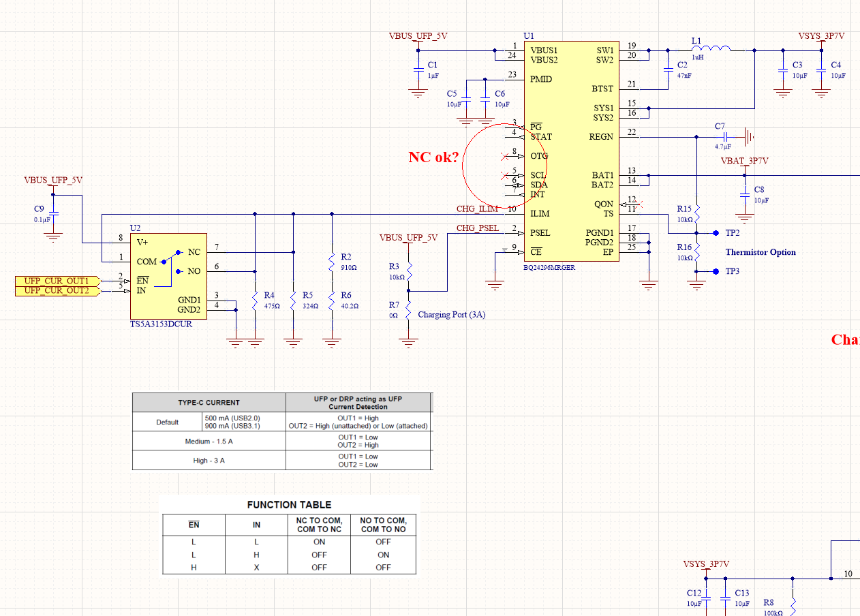Viewport: 860px width, 616px height.
Task: Select the C4 capacitor symbol
Action: point(821,69)
